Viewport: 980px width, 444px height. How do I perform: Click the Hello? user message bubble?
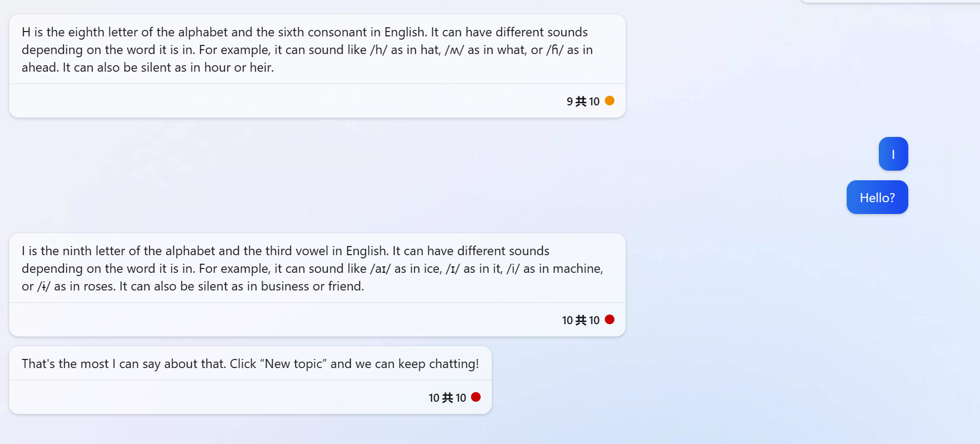pos(877,197)
